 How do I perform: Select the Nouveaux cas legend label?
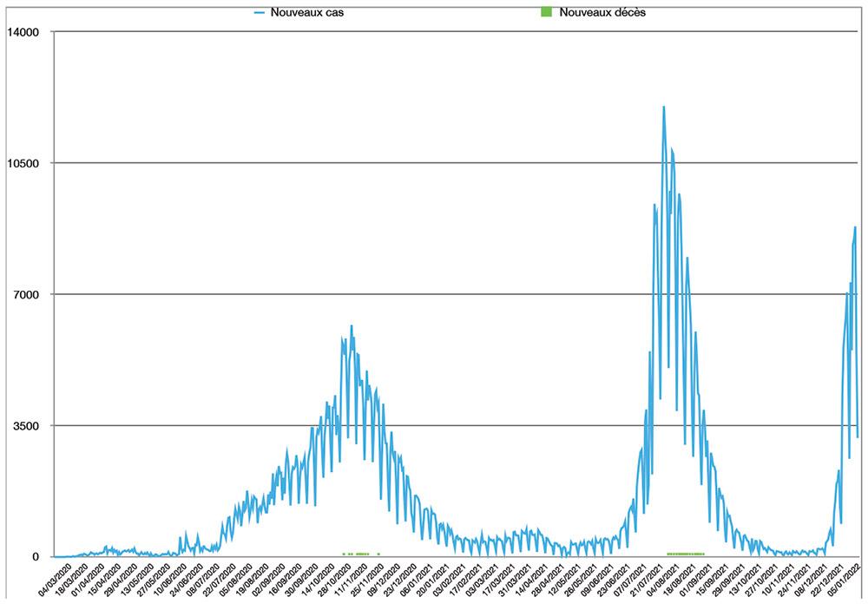299,13
